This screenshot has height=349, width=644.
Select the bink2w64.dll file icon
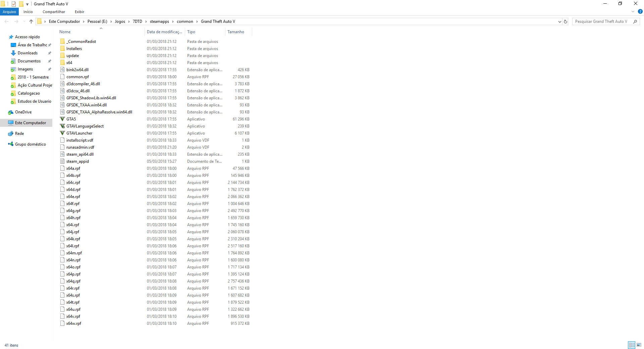click(62, 70)
